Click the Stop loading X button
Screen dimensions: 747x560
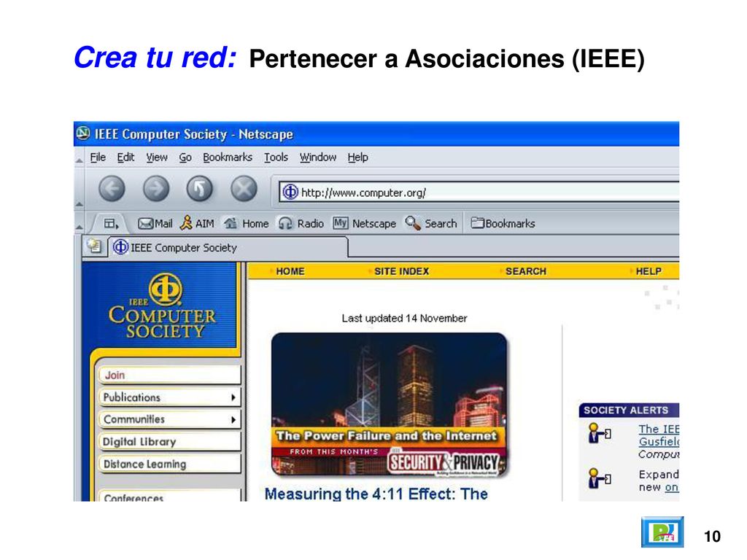point(244,189)
